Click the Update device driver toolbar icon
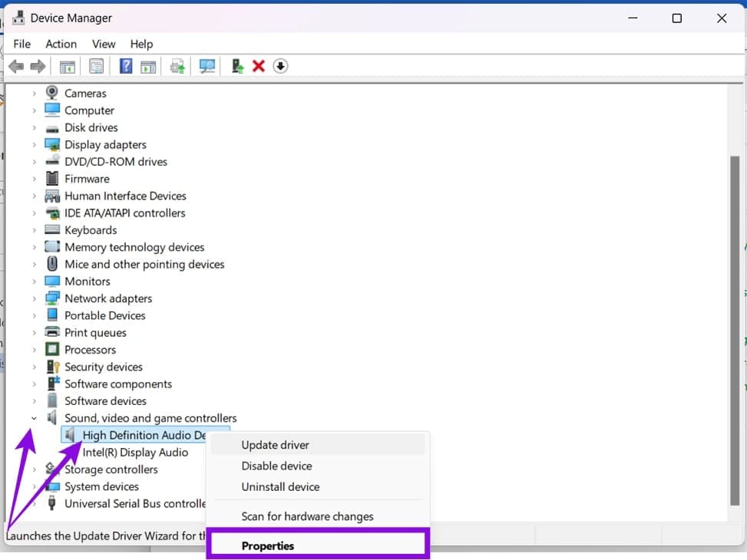Viewport: 747px width, 560px height. 177,66
